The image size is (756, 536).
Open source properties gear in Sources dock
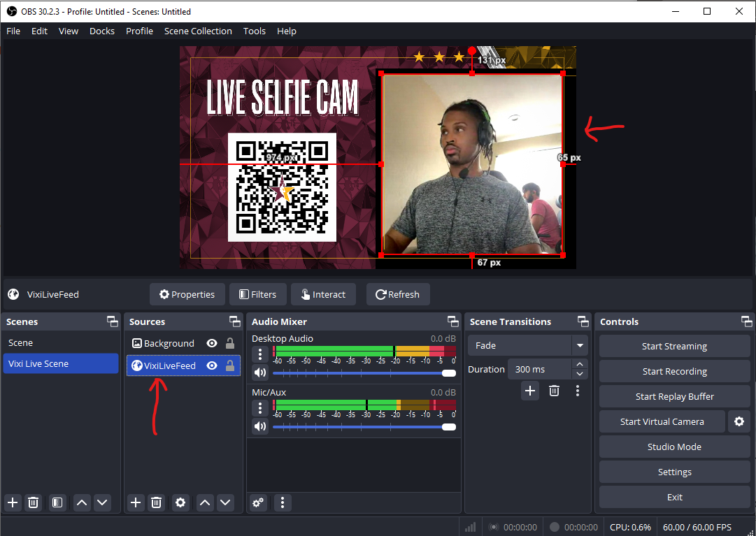(x=180, y=502)
